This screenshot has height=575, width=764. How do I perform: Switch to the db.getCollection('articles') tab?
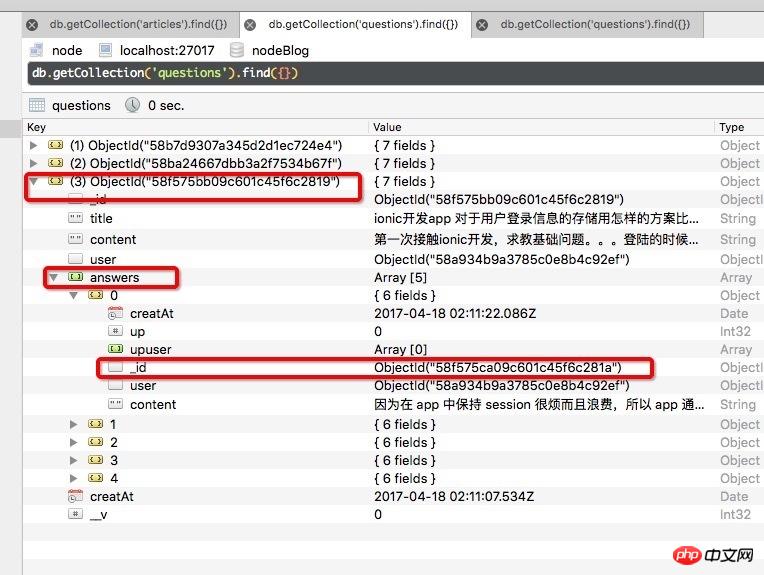[x=138, y=24]
